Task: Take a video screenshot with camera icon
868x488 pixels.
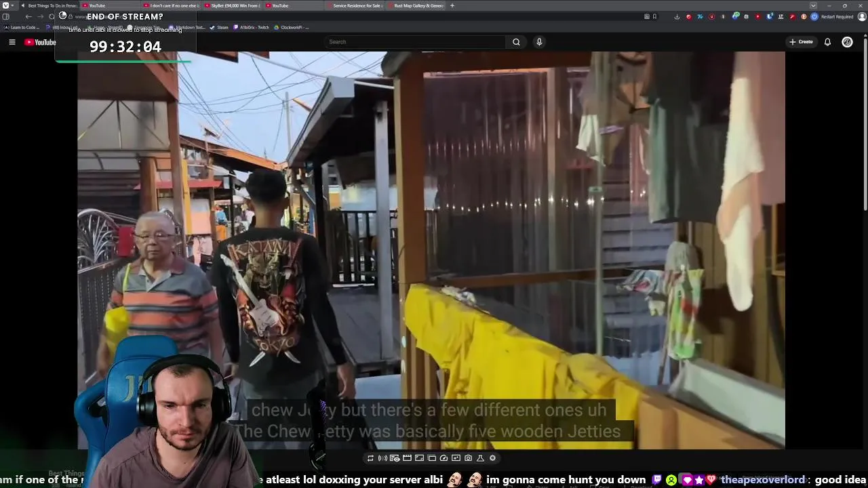Action: coord(468,458)
